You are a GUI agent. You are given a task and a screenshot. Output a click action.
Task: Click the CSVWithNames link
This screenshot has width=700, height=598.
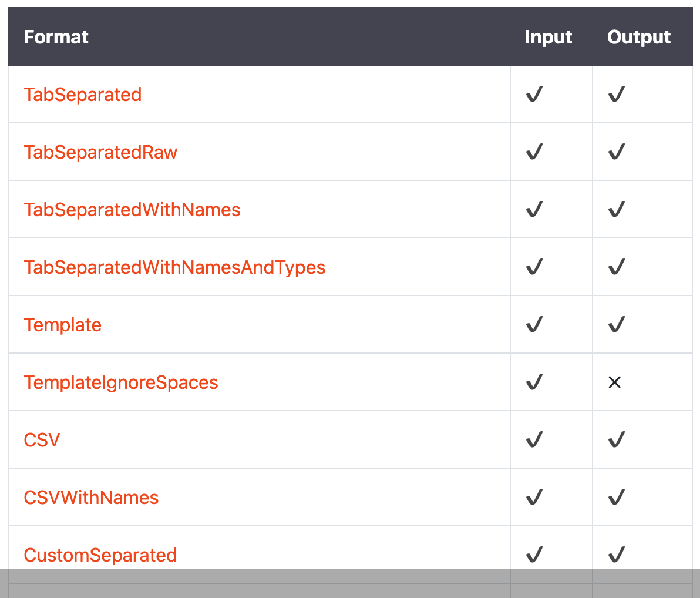pos(91,498)
